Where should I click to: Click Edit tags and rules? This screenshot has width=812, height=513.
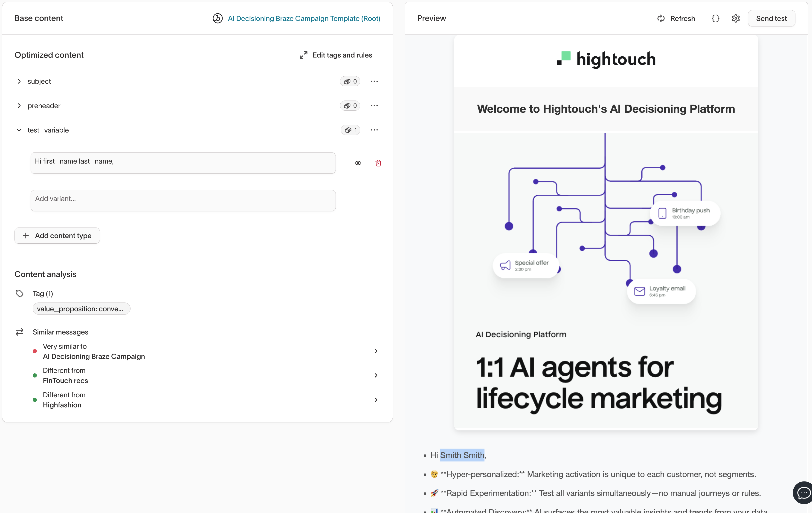(336, 55)
